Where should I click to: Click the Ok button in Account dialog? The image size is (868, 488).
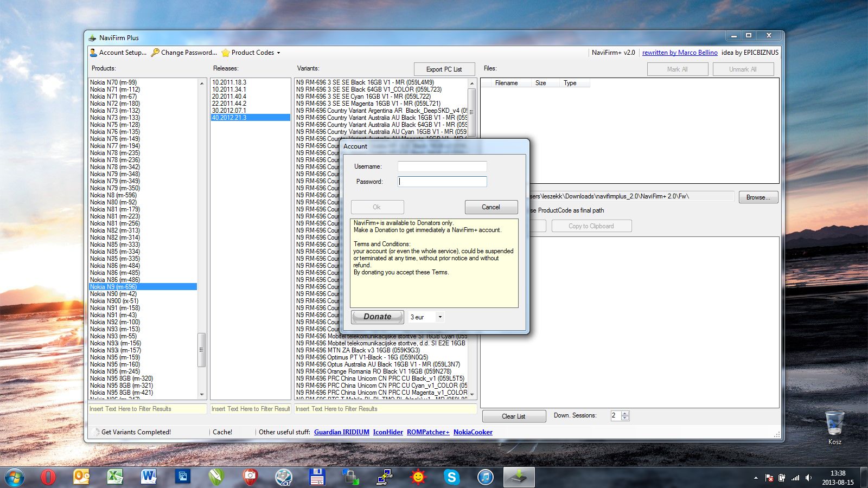[x=377, y=207]
